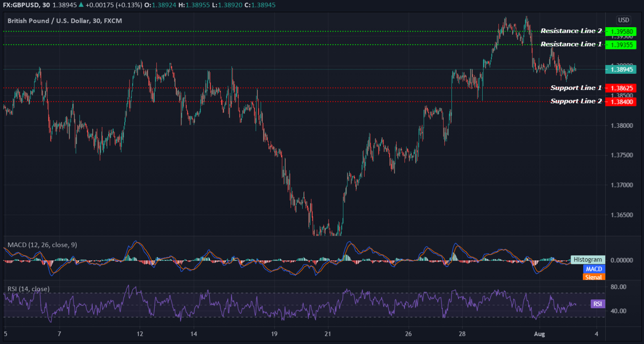Select the Resistance Line 1 label
This screenshot has height=344, width=644.
(571, 44)
